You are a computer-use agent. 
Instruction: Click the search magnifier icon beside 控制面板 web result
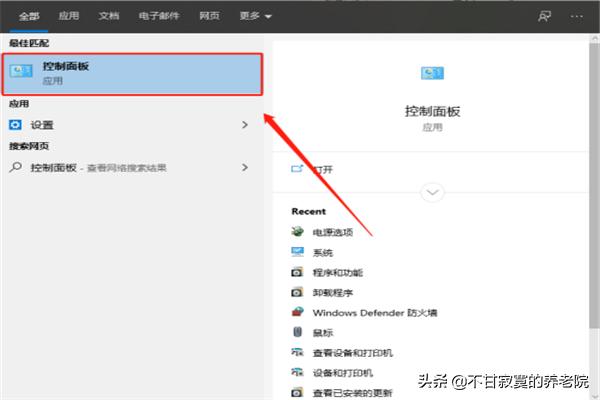point(15,167)
